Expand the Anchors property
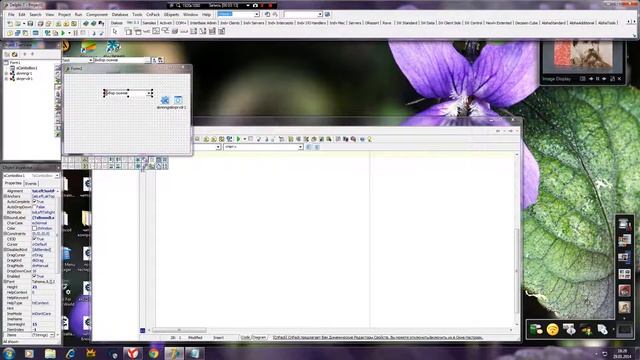 (5, 196)
